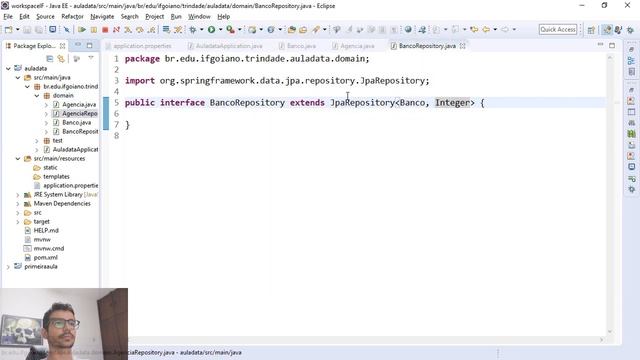Collapse the domain package
Screen dimensions: 640x360
point(37,96)
